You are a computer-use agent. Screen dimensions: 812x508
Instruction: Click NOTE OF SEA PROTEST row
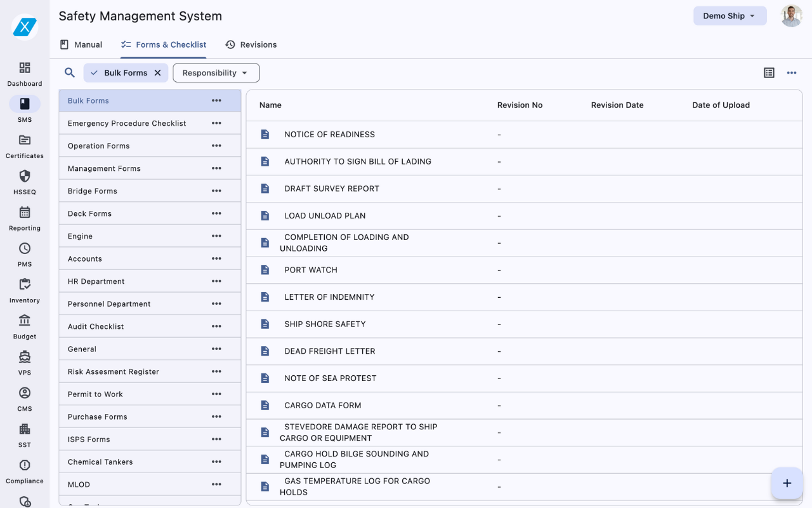[524, 378]
